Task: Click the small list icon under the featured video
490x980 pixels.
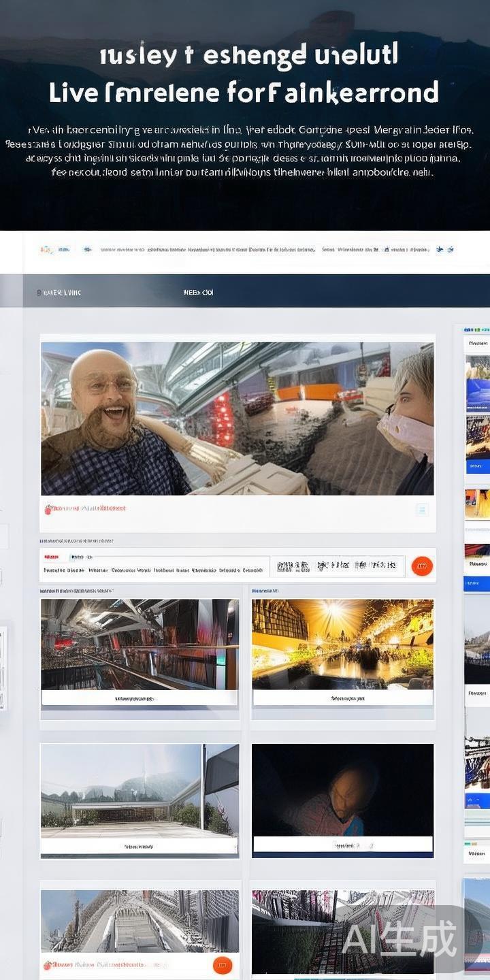Action: 422,509
